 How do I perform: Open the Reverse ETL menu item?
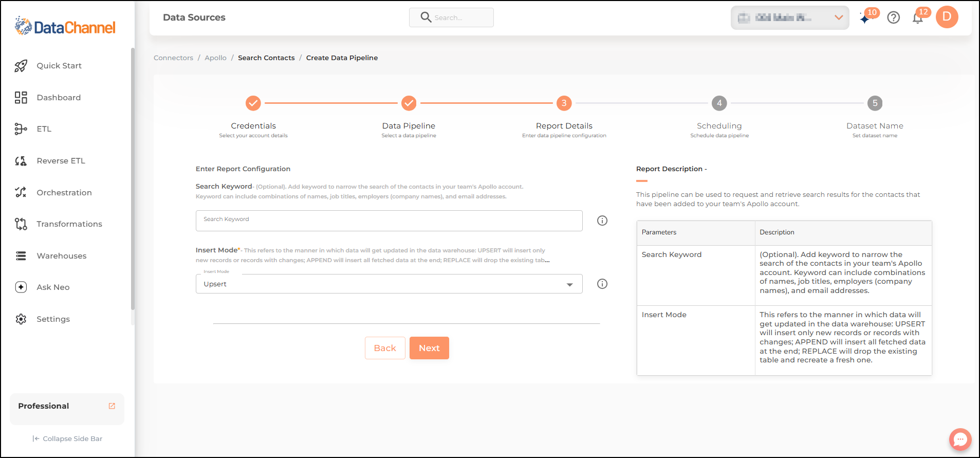click(x=61, y=161)
